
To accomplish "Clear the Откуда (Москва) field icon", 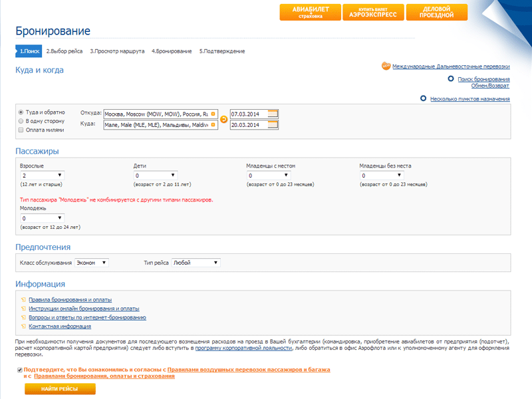I will tap(213, 114).
